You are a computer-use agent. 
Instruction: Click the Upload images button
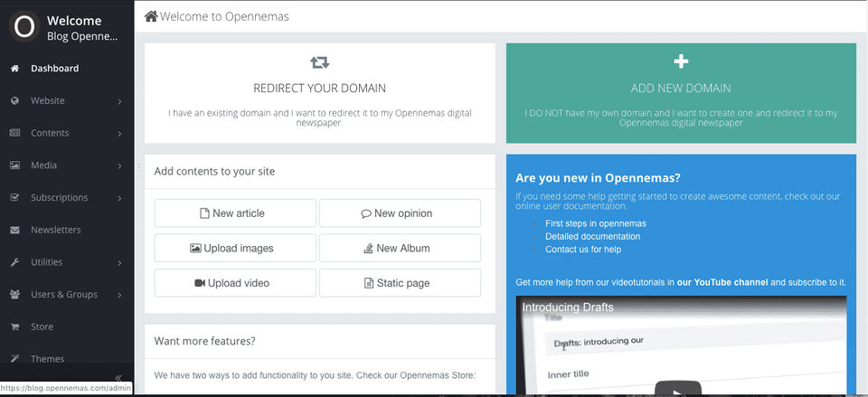click(x=235, y=248)
